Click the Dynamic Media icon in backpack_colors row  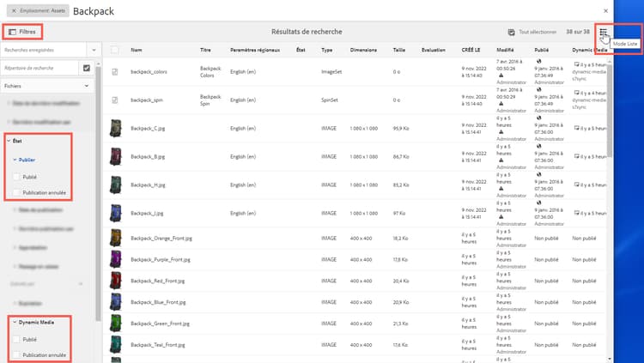click(x=577, y=64)
